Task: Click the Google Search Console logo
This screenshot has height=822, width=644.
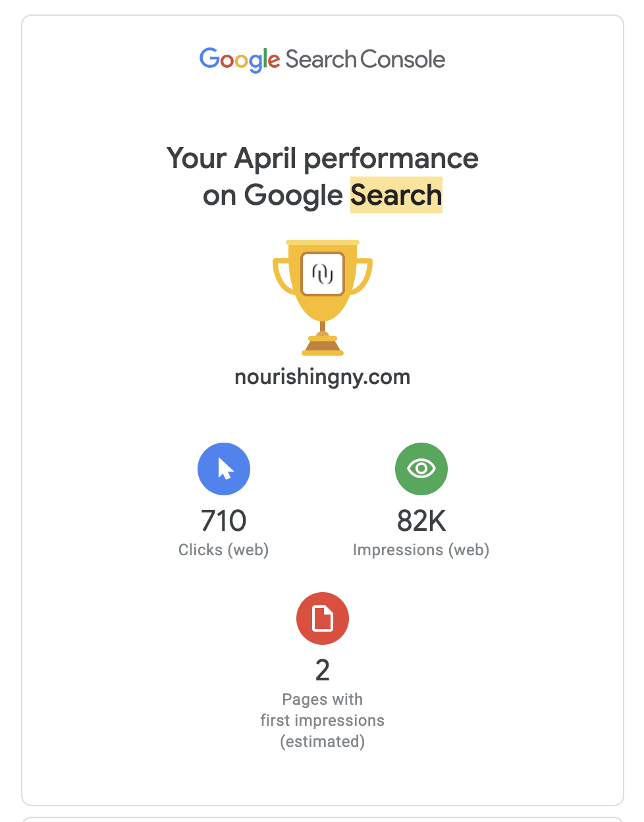Action: (322, 59)
